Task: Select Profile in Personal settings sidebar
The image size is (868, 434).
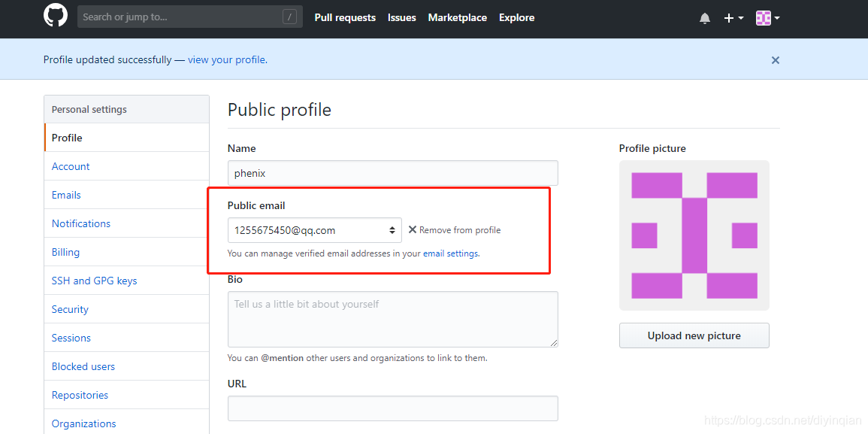Action: click(127, 138)
